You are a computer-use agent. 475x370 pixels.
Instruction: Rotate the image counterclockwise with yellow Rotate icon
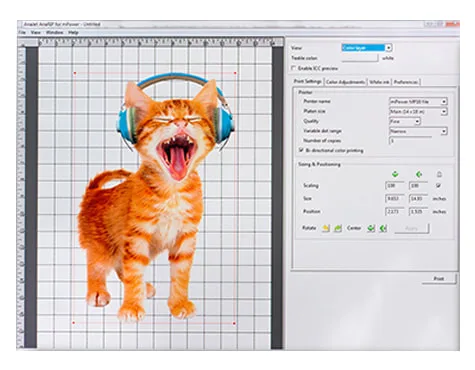click(326, 228)
